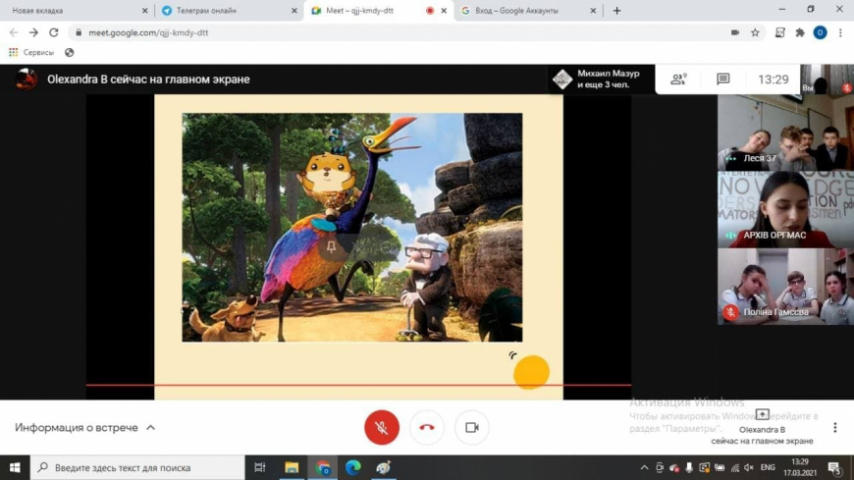This screenshot has width=854, height=480.
Task: Click the meet.google.com address bar
Action: (x=400, y=32)
